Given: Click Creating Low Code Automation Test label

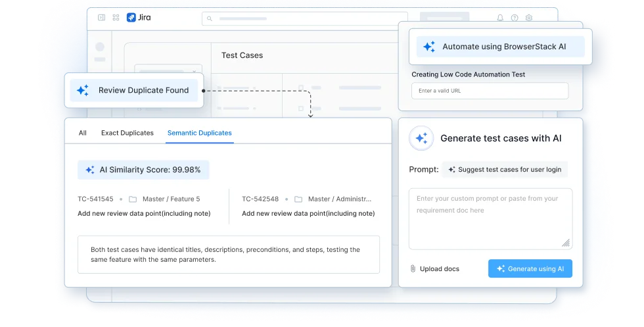Looking at the screenshot, I should click(x=468, y=74).
